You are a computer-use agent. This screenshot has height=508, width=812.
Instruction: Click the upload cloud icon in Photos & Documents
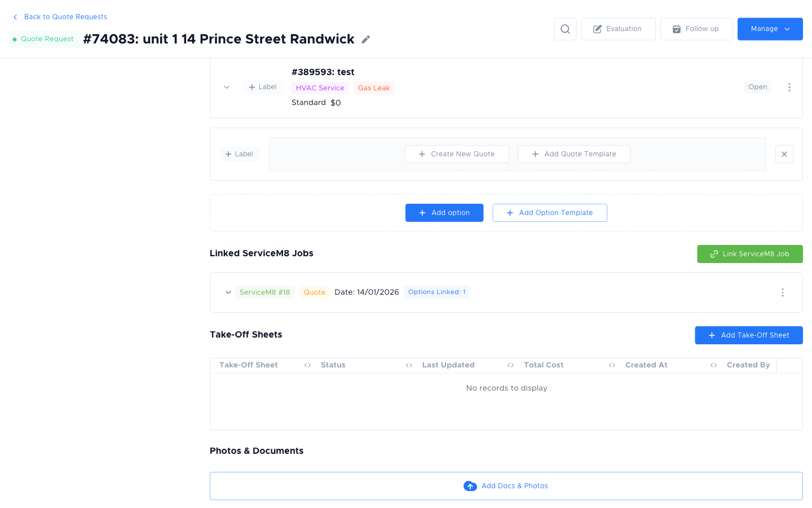pyautogui.click(x=470, y=486)
